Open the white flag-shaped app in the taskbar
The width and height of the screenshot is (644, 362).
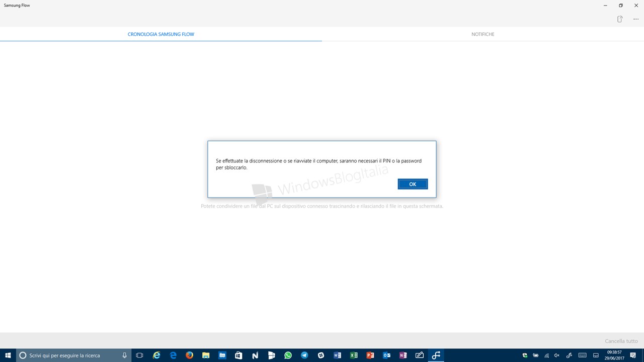pyautogui.click(x=272, y=355)
